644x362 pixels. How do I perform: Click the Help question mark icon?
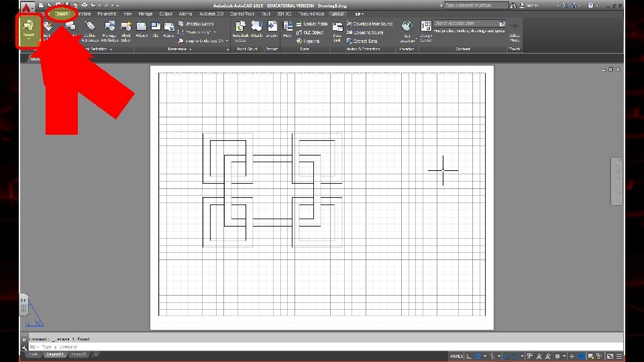point(590,5)
